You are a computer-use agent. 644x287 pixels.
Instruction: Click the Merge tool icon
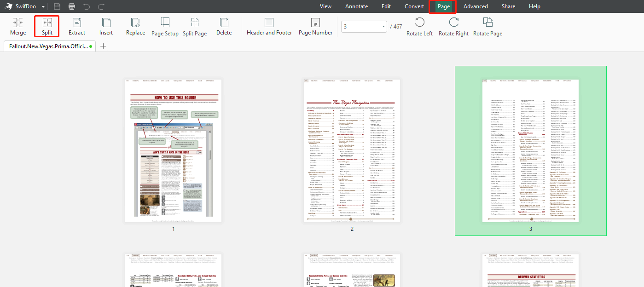(x=18, y=23)
